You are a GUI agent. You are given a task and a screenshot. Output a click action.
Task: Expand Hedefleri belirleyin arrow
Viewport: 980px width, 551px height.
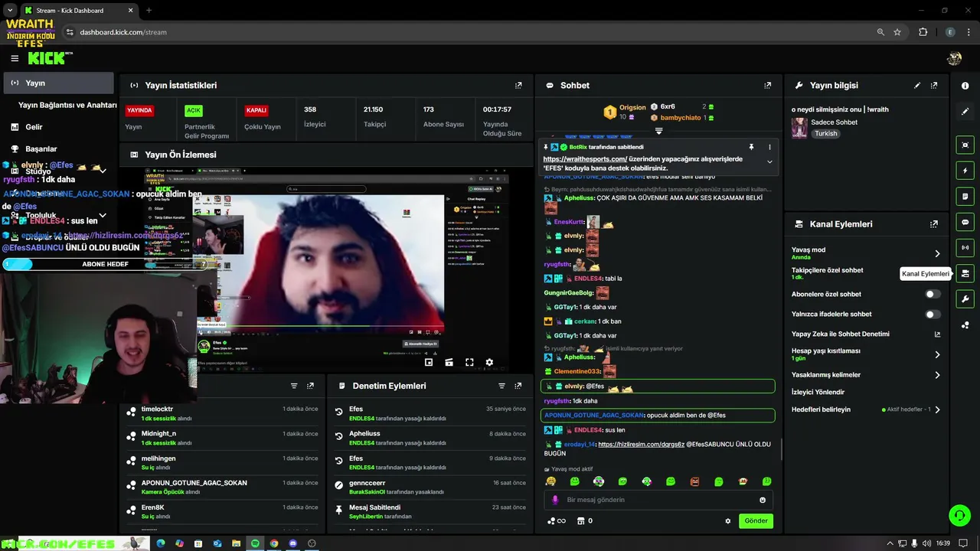(937, 409)
